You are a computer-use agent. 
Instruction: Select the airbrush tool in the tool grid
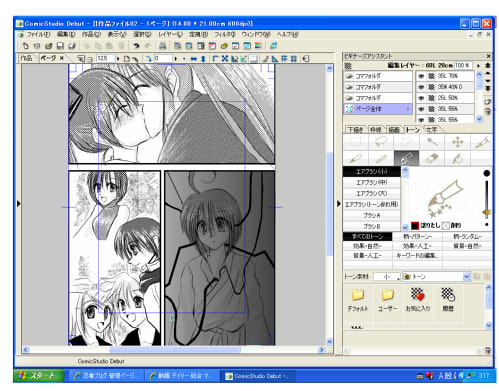pyautogui.click(x=406, y=158)
